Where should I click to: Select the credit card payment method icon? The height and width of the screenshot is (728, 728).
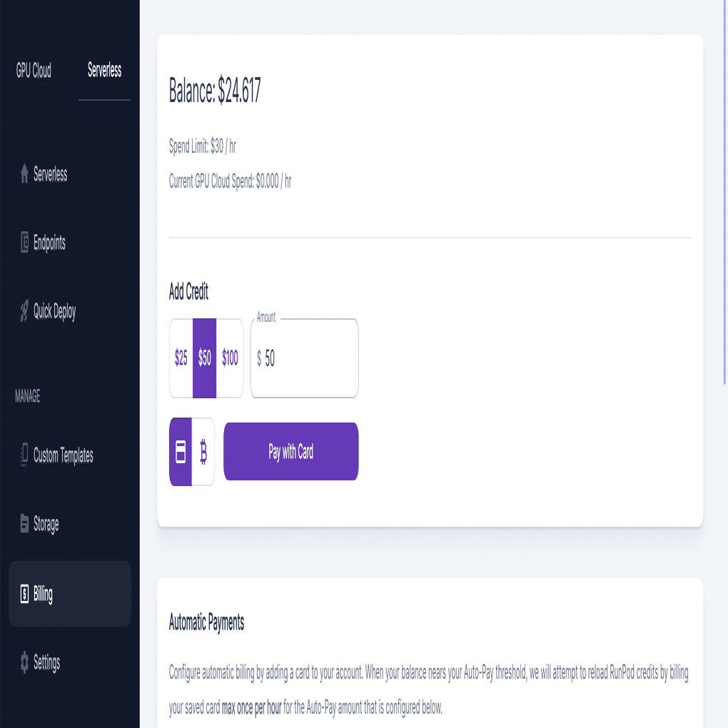(181, 452)
